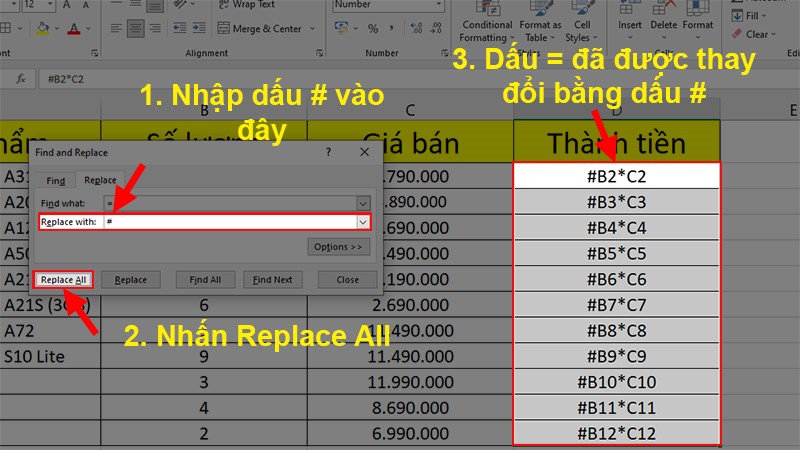Click the Find and Replace help question mark
The height and width of the screenshot is (450, 800).
coord(328,152)
